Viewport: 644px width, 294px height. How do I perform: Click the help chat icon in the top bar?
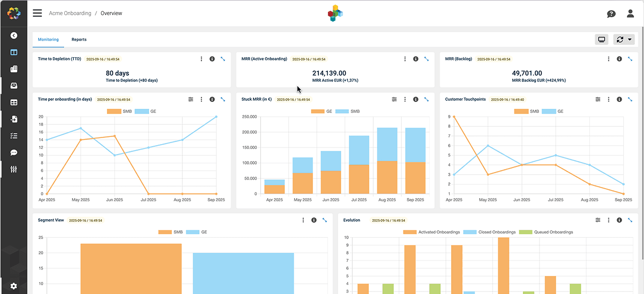pos(611,14)
